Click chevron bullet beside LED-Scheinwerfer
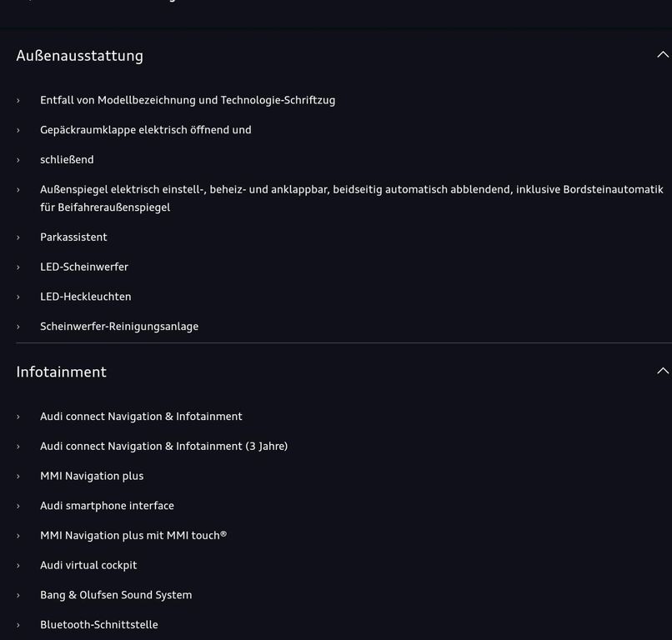672x640 pixels. [18, 267]
